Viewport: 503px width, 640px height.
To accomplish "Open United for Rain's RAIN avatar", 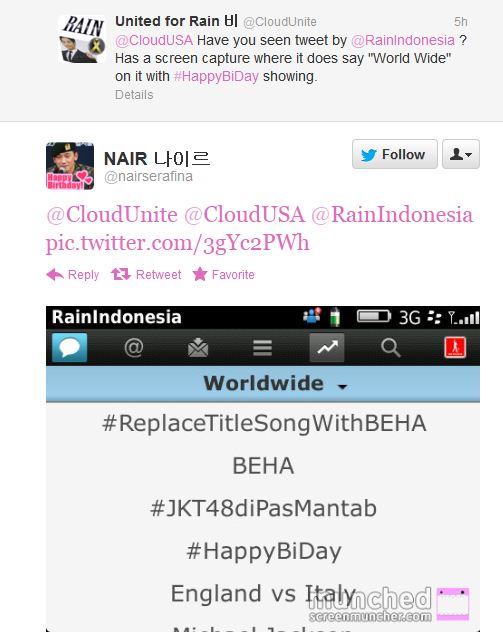I will [x=82, y=39].
